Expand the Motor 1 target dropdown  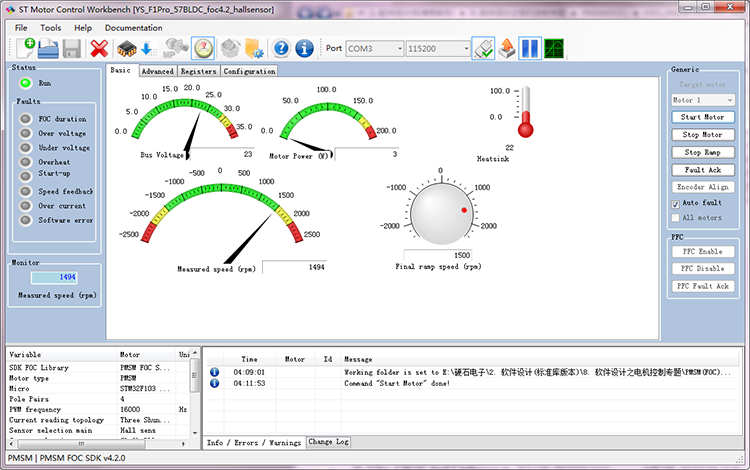pyautogui.click(x=703, y=100)
